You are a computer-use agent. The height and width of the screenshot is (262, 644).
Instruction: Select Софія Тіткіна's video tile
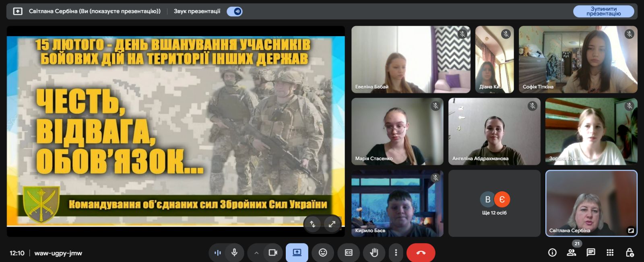click(x=578, y=60)
